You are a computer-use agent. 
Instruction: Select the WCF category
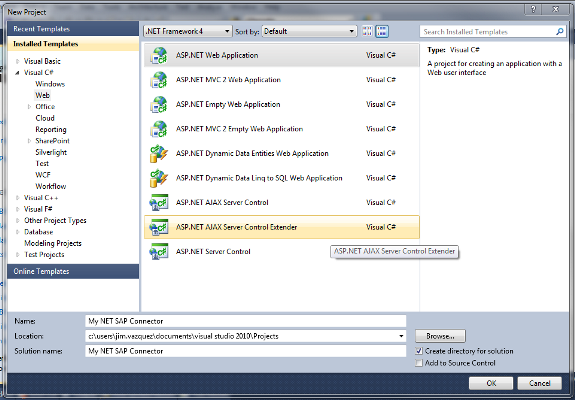pyautogui.click(x=43, y=175)
